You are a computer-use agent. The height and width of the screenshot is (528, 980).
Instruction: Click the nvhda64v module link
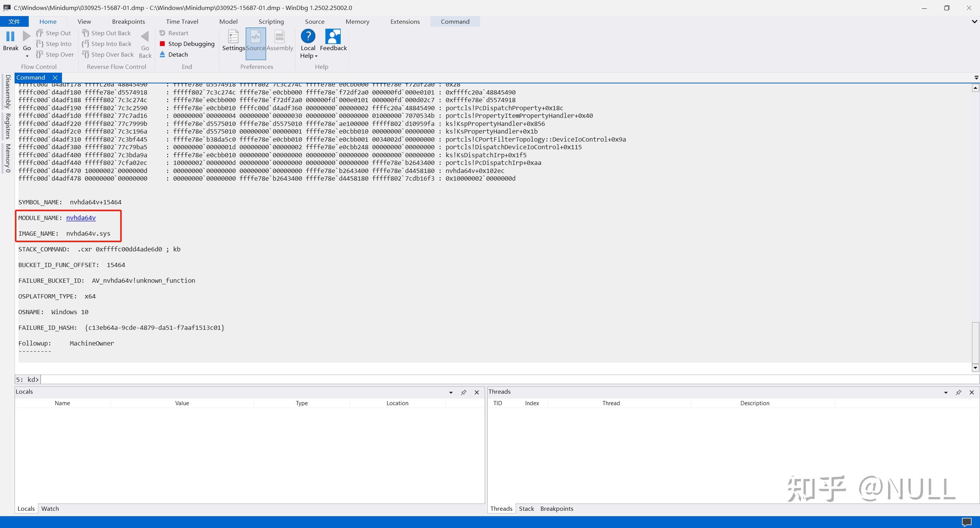[x=81, y=218]
